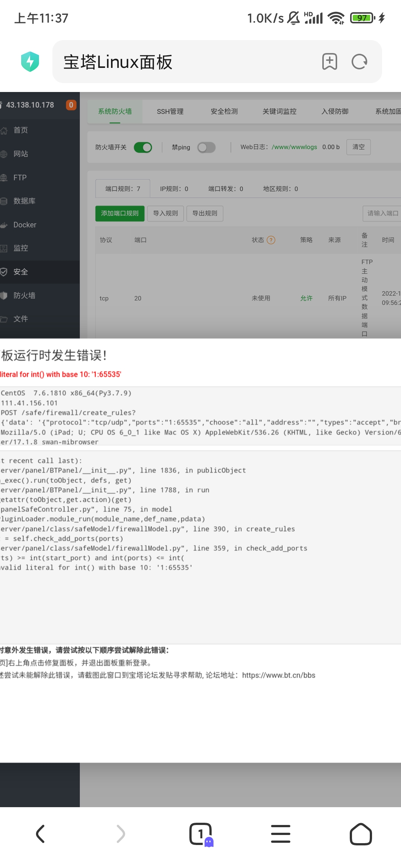
Task: Click 来源 column header
Action: pos(335,240)
